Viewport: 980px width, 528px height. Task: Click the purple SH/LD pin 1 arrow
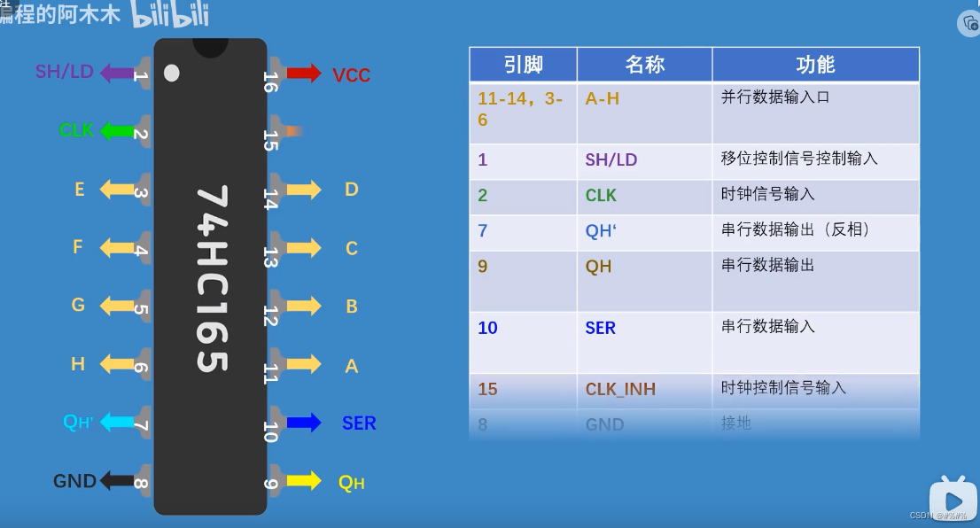pos(117,74)
